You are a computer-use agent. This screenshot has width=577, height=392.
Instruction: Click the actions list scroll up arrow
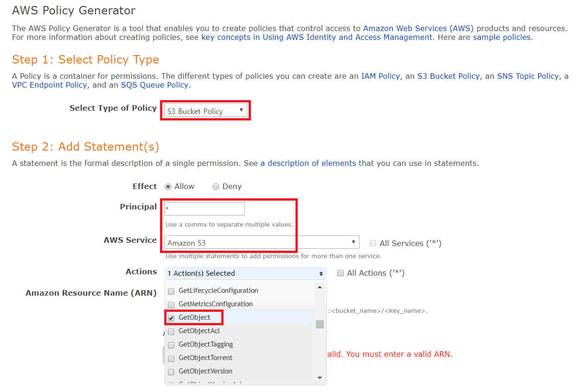click(x=320, y=287)
